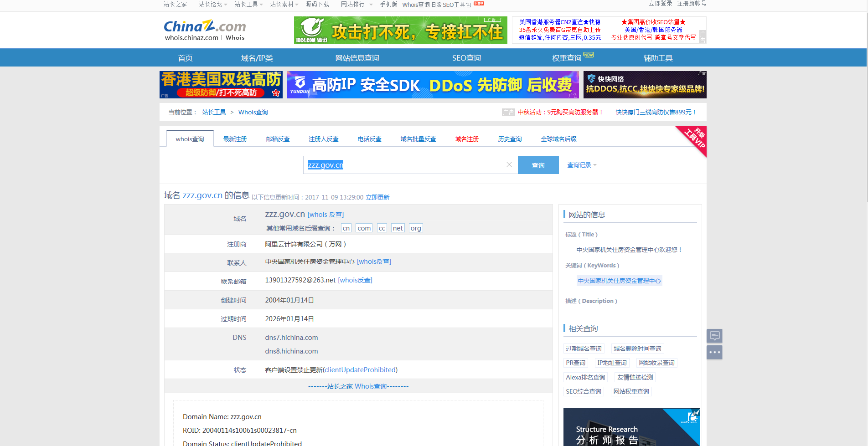Click 立即登录 at top right
The image size is (868, 446).
point(661,4)
